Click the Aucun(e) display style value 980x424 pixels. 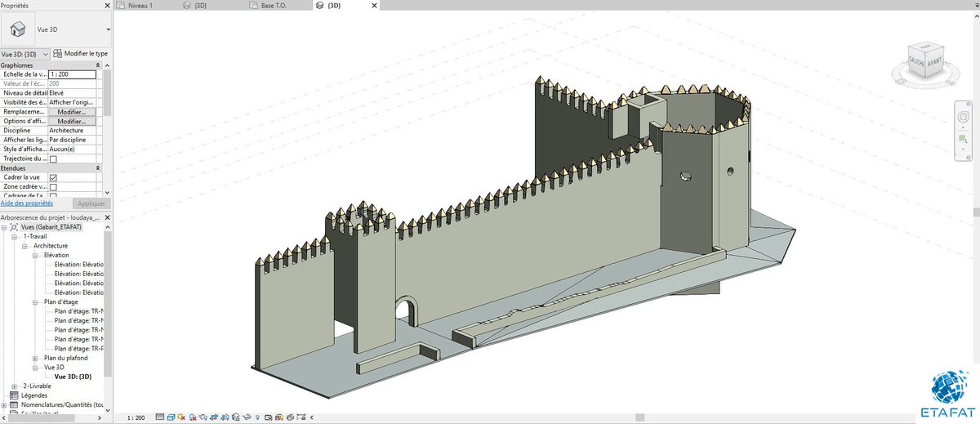click(72, 150)
